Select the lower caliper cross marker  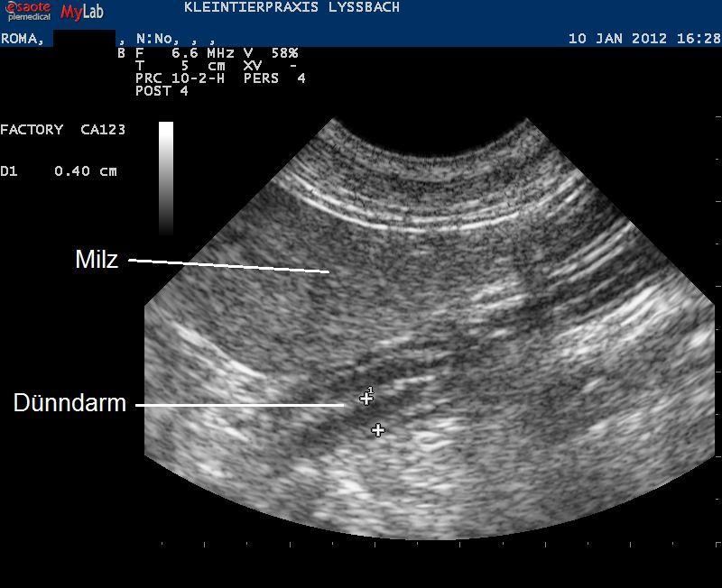click(x=377, y=431)
